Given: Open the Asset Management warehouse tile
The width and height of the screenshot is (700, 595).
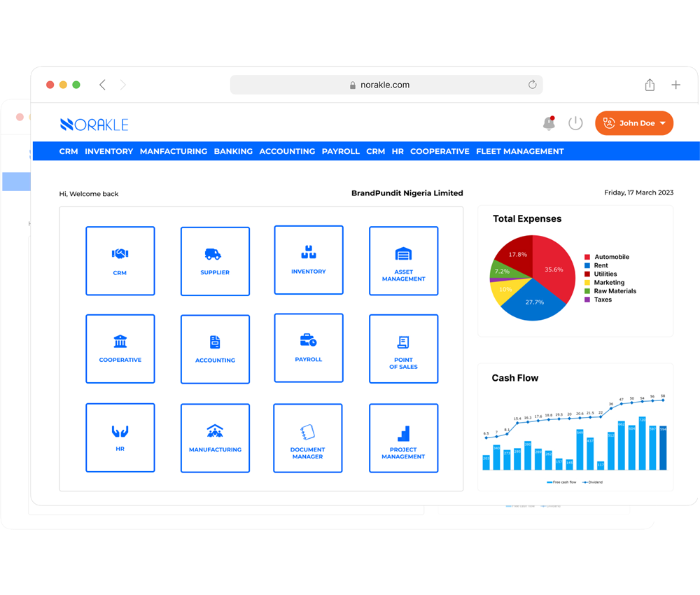Looking at the screenshot, I should (403, 260).
